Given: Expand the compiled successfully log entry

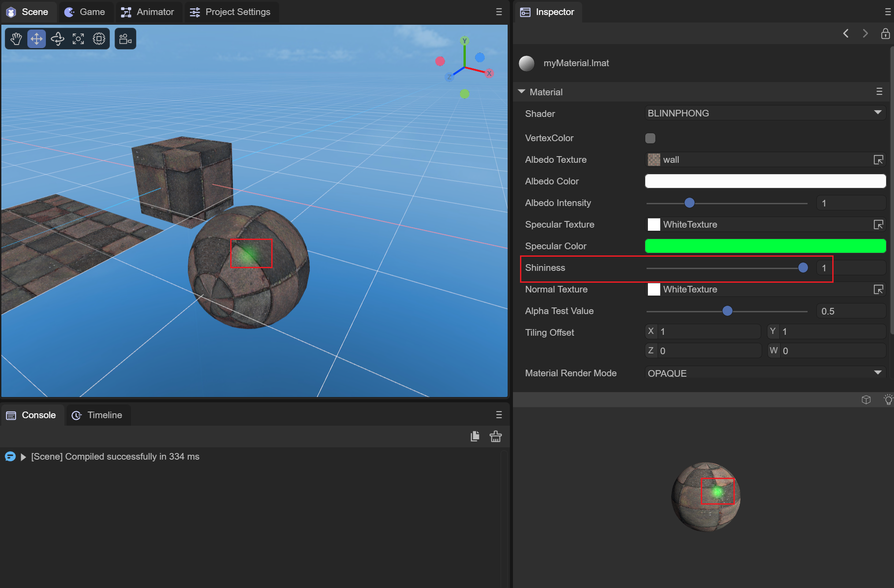Looking at the screenshot, I should point(23,457).
